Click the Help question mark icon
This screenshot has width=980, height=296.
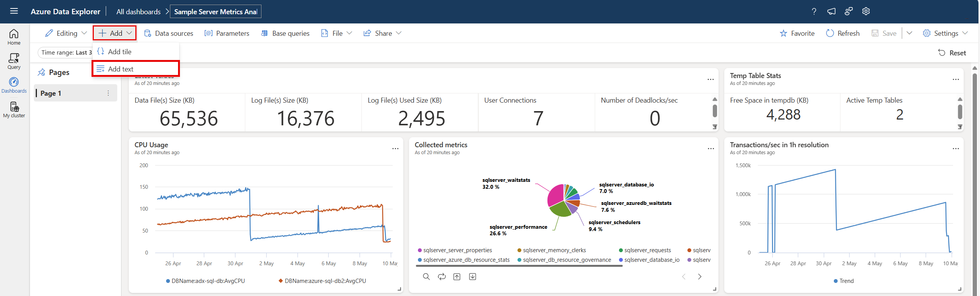pyautogui.click(x=814, y=12)
